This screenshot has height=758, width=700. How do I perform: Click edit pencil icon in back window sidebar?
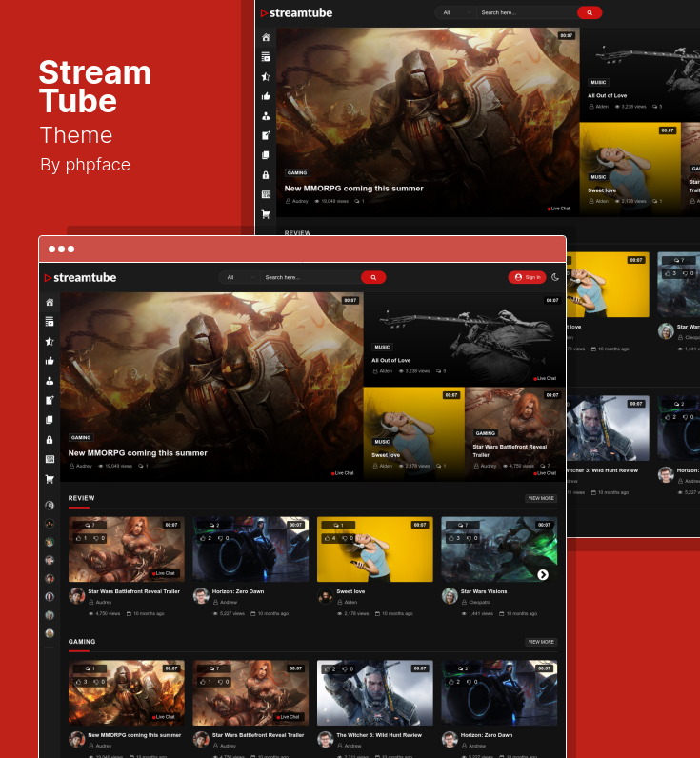(x=266, y=135)
